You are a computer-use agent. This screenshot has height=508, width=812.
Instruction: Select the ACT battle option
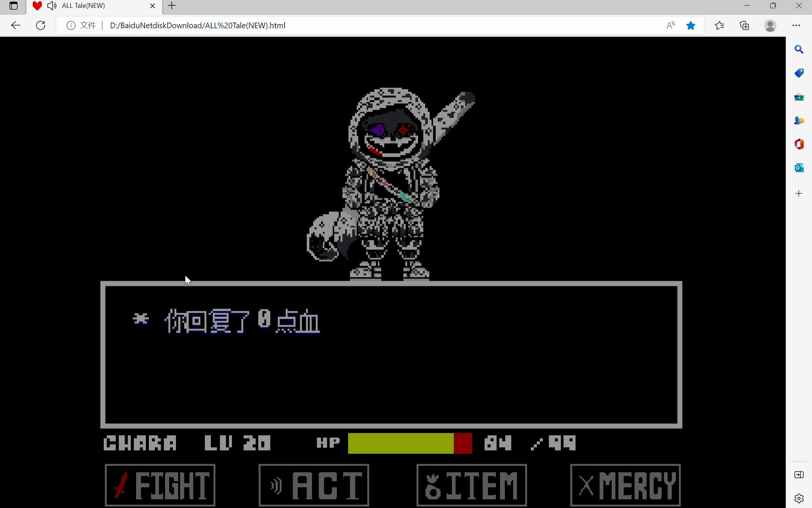click(x=314, y=485)
